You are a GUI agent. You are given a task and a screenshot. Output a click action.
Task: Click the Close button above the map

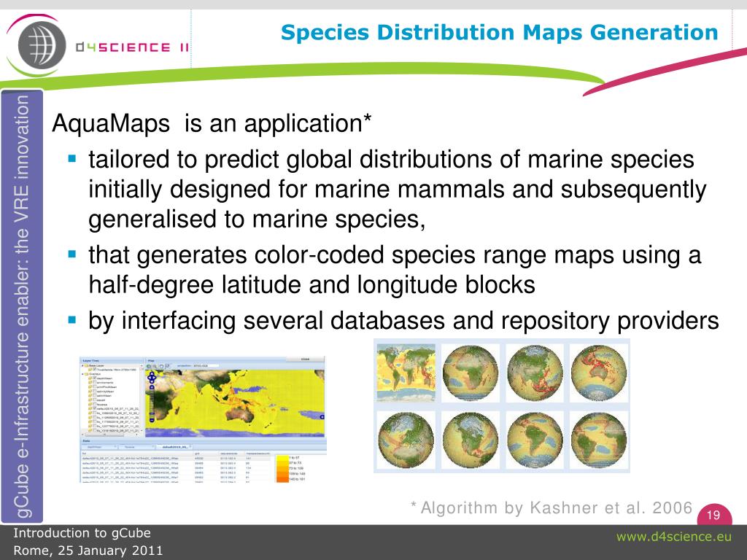click(305, 359)
